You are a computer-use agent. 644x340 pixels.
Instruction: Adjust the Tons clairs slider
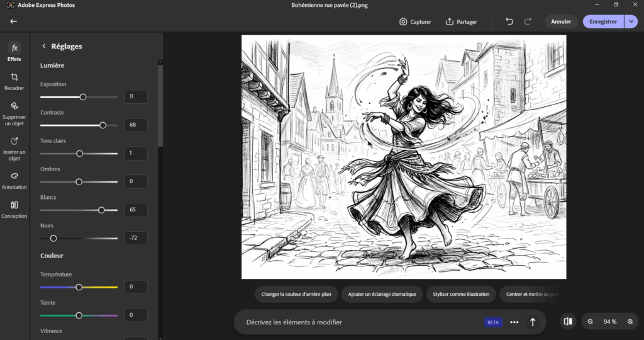[79, 154]
